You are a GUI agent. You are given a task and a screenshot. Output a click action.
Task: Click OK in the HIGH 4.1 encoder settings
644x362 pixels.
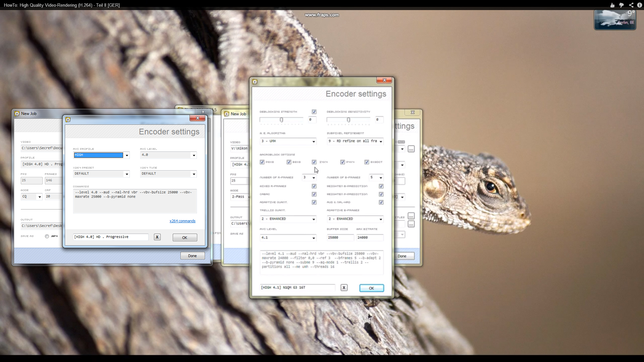click(371, 288)
